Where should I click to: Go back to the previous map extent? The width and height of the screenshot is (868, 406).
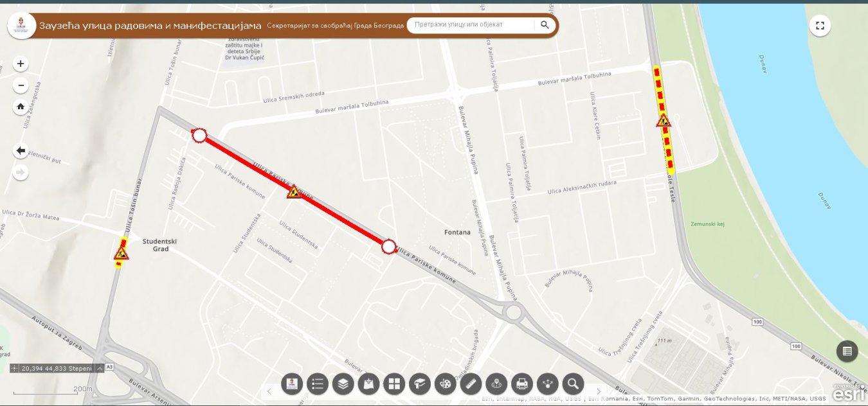point(21,151)
